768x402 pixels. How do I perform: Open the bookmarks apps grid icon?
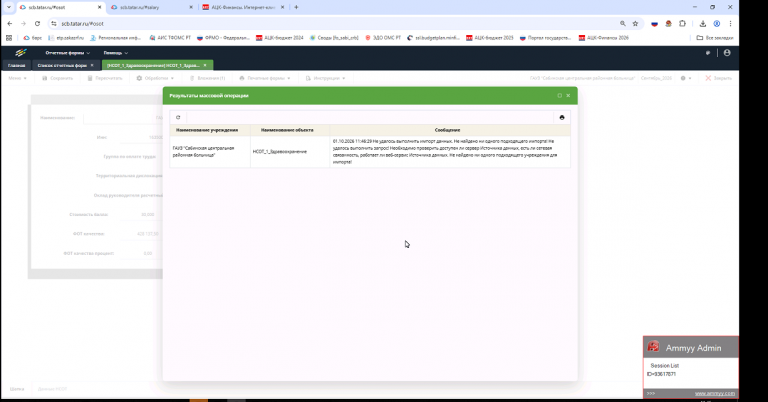pos(9,38)
